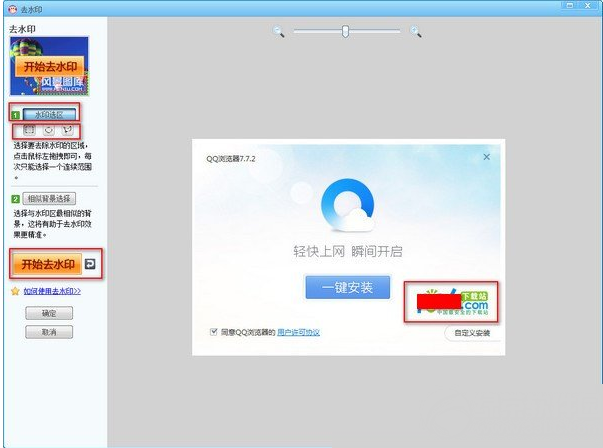Viewport: 603px width, 448px height.
Task: Click the orange 开始去水印 button
Action: [47, 264]
